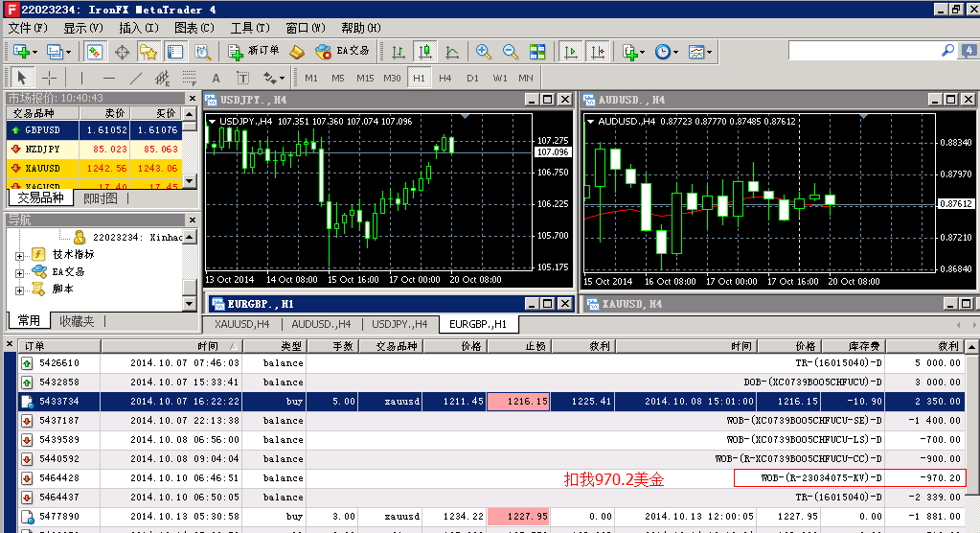Image resolution: width=980 pixels, height=533 pixels.
Task: Open 帮助(H) menu
Action: (x=361, y=28)
